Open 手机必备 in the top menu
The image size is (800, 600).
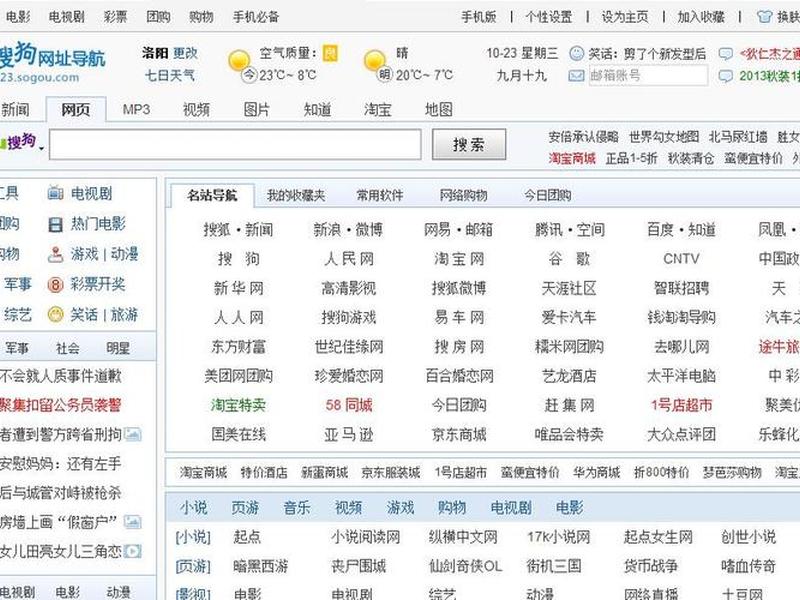click(x=256, y=17)
